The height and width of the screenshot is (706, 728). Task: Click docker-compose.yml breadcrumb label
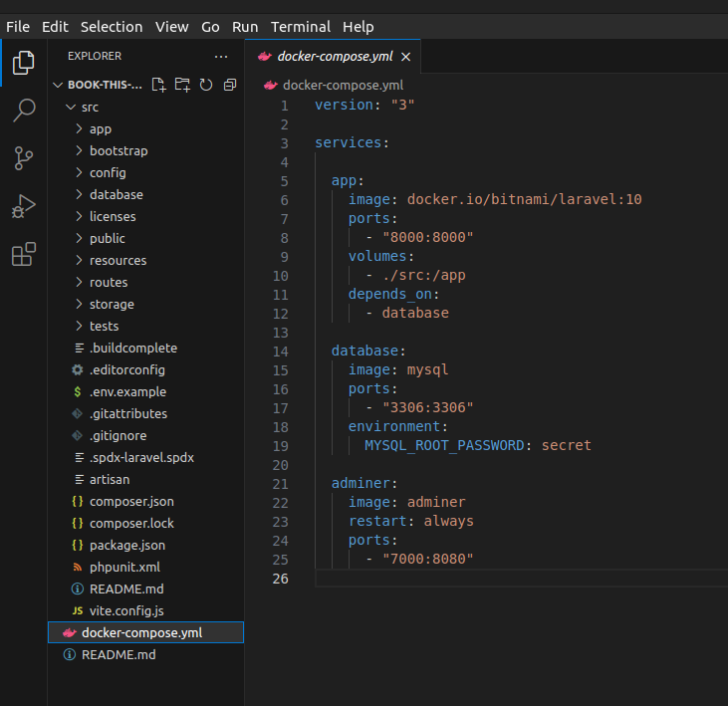point(344,86)
